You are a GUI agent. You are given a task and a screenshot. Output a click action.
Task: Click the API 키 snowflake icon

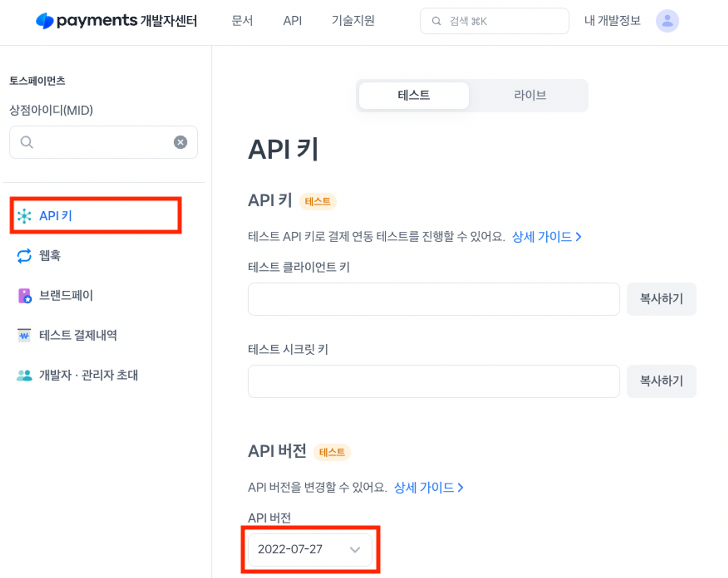pyautogui.click(x=24, y=216)
